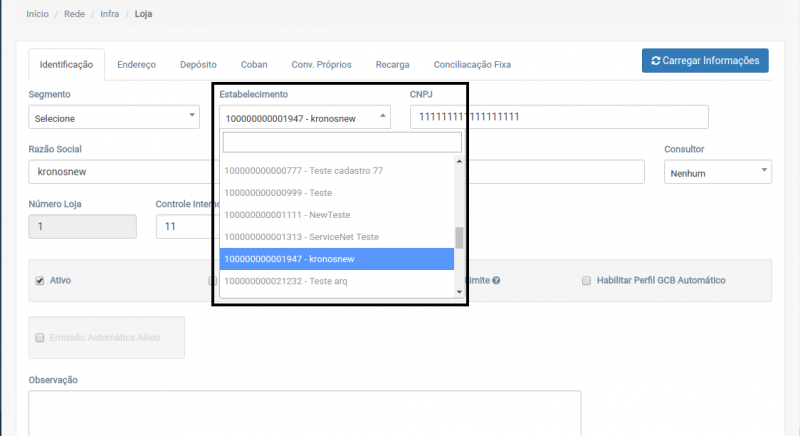The height and width of the screenshot is (436, 800).
Task: Click into the Observação text area
Action: 304,412
